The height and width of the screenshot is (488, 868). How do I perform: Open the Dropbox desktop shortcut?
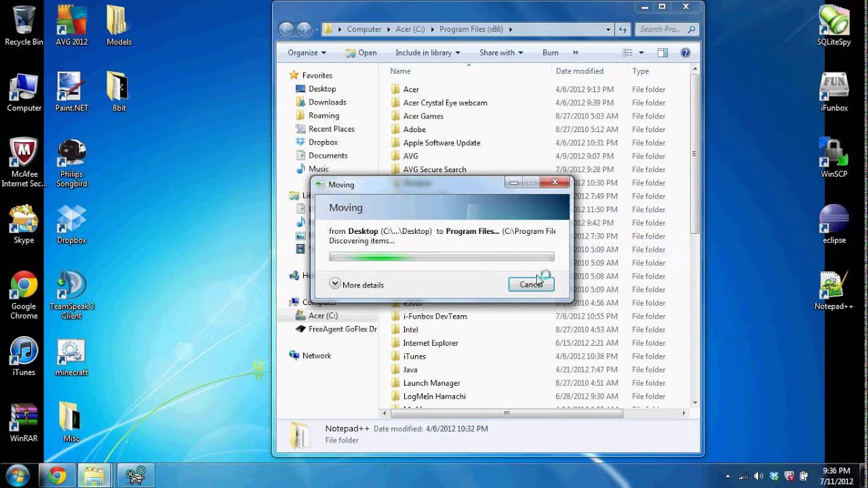(72, 224)
